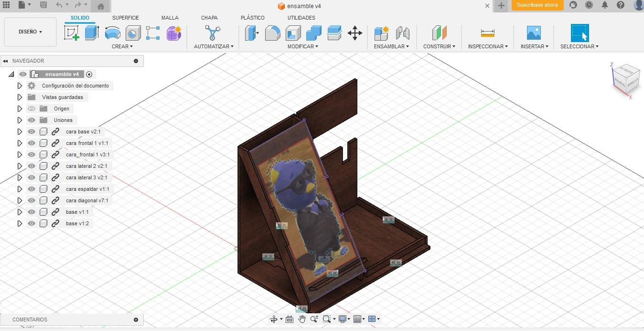The image size is (644, 331).
Task: Click the ViewCube orientation cube
Action: (x=626, y=80)
